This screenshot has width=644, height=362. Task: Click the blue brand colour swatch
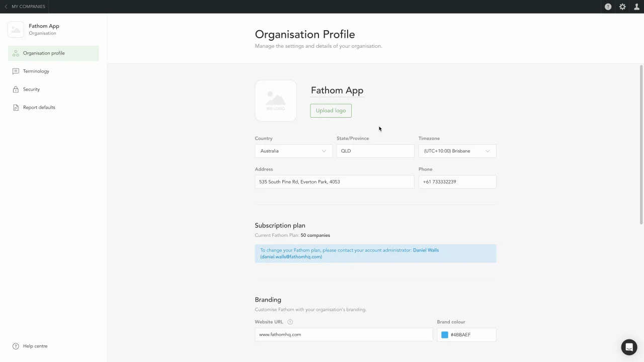coord(445,335)
